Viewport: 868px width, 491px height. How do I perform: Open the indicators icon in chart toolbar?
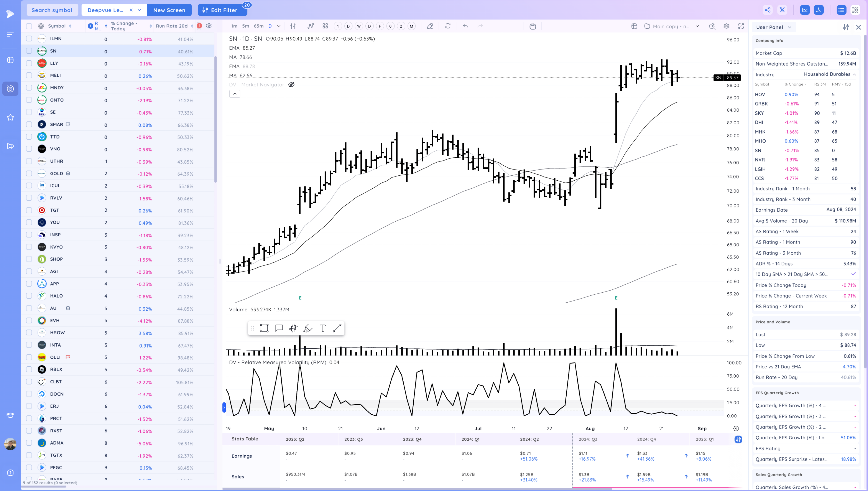[311, 26]
